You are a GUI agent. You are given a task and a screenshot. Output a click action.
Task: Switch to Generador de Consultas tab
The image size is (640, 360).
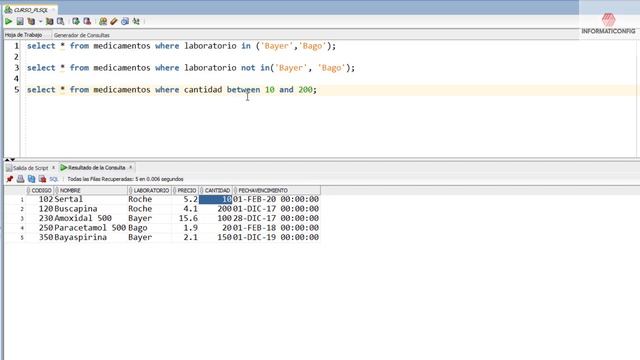click(82, 35)
